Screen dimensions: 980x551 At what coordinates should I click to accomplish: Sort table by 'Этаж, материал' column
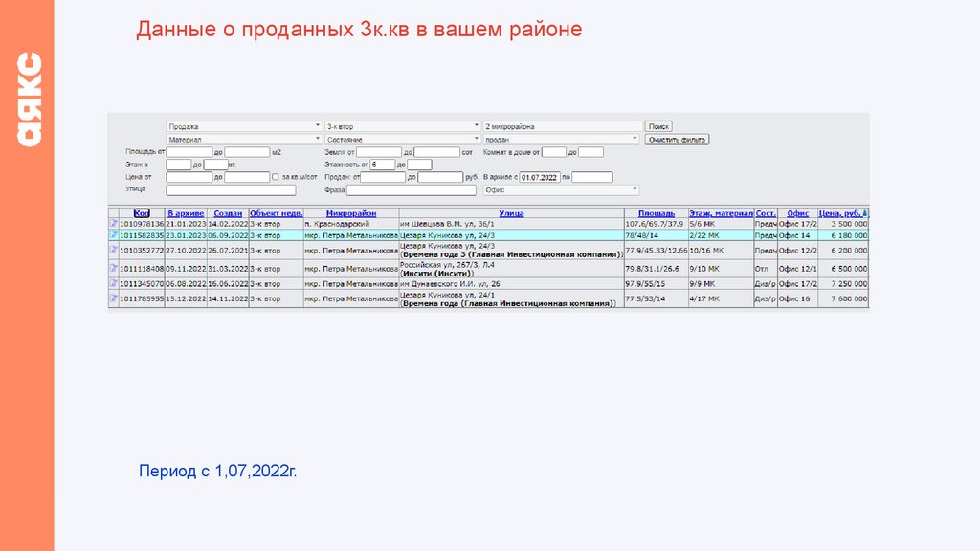point(722,213)
